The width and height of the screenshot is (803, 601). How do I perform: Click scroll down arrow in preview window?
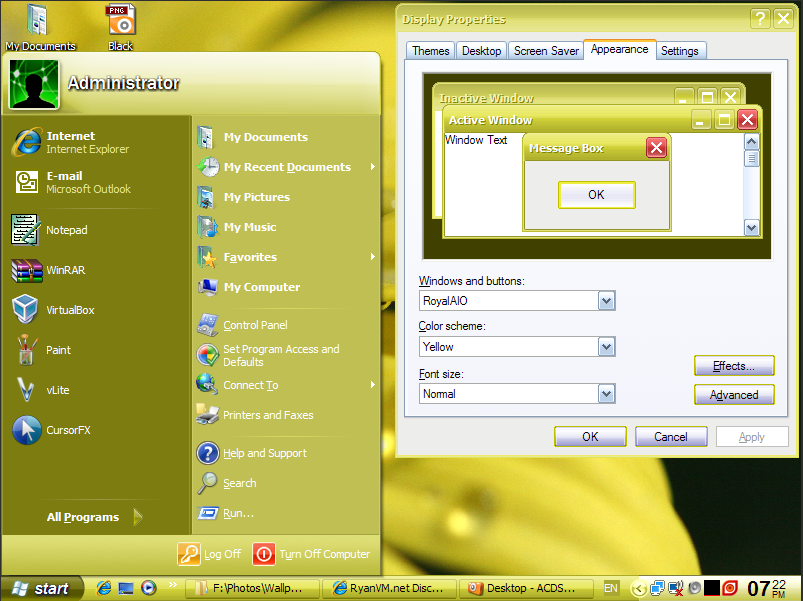point(751,227)
